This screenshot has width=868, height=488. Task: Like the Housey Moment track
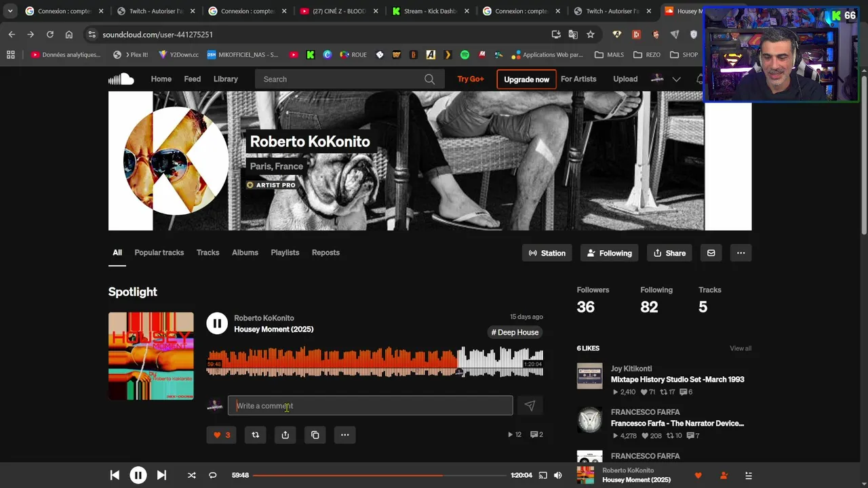click(x=222, y=435)
